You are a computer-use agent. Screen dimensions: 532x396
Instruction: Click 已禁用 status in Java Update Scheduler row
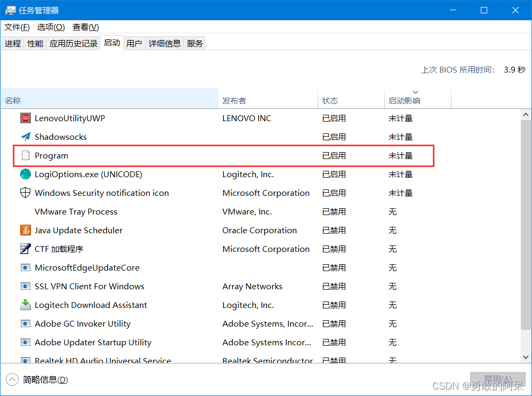point(334,230)
